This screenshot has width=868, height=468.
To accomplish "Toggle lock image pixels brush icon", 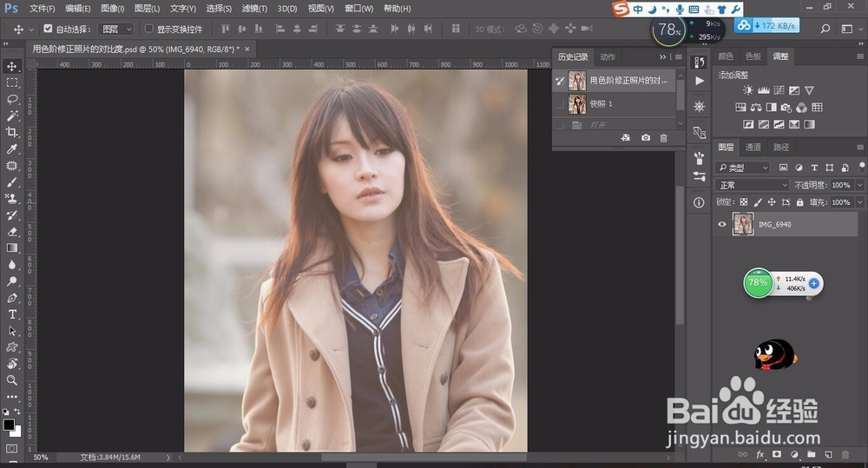I will (757, 202).
